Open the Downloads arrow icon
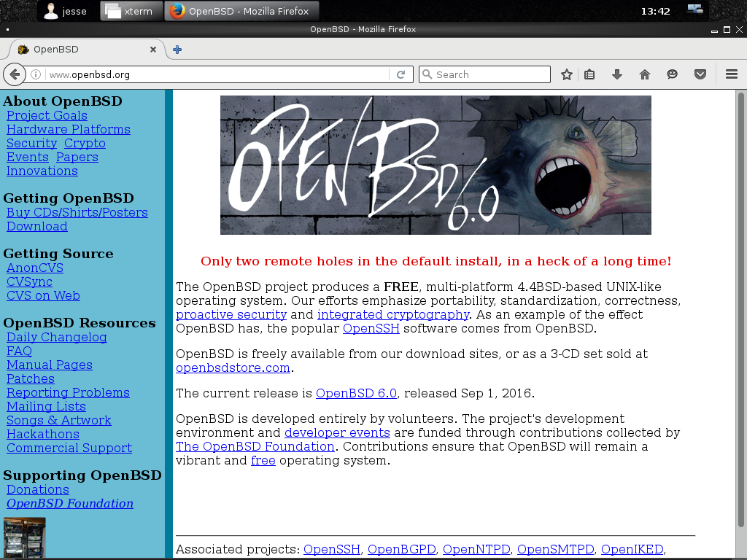Image resolution: width=747 pixels, height=560 pixels. tap(617, 74)
